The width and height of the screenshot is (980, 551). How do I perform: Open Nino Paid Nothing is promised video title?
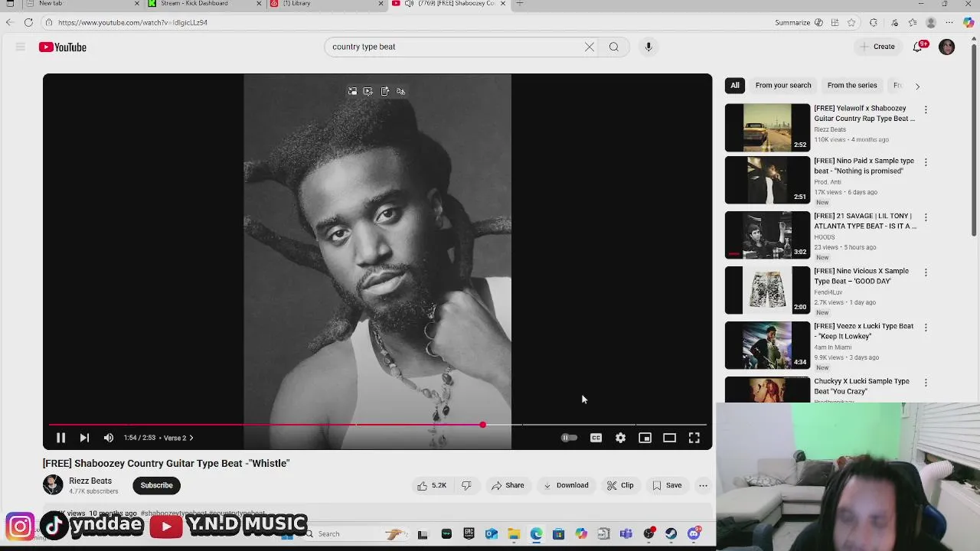click(x=864, y=166)
